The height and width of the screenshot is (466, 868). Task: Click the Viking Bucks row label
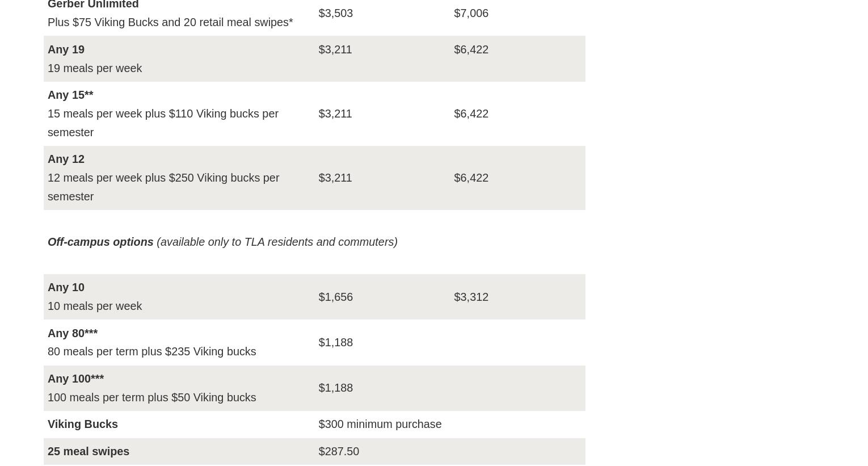(83, 424)
